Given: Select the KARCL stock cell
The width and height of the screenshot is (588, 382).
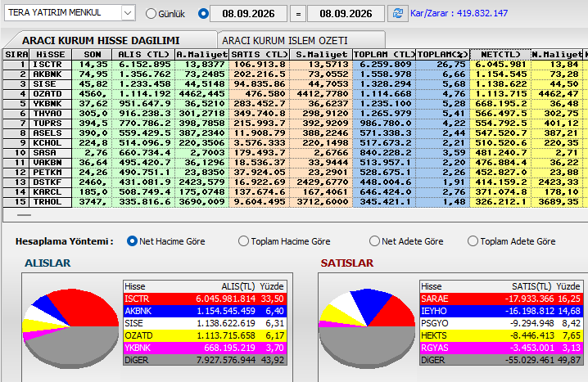Looking at the screenshot, I should click(51, 192).
